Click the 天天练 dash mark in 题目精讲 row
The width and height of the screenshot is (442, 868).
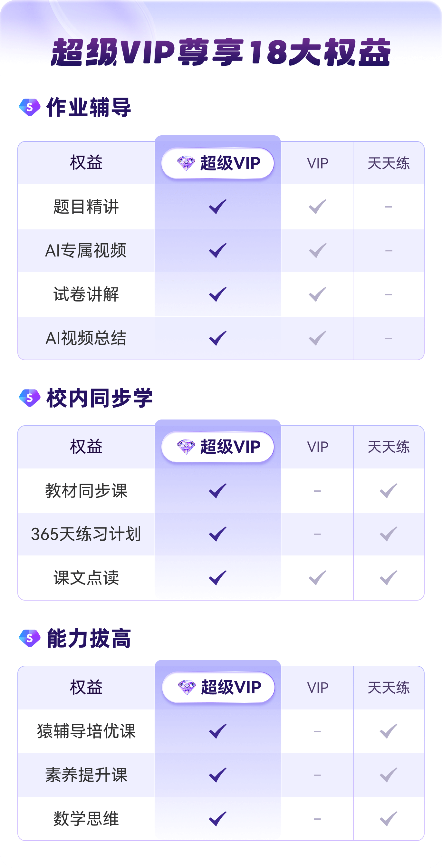click(388, 207)
